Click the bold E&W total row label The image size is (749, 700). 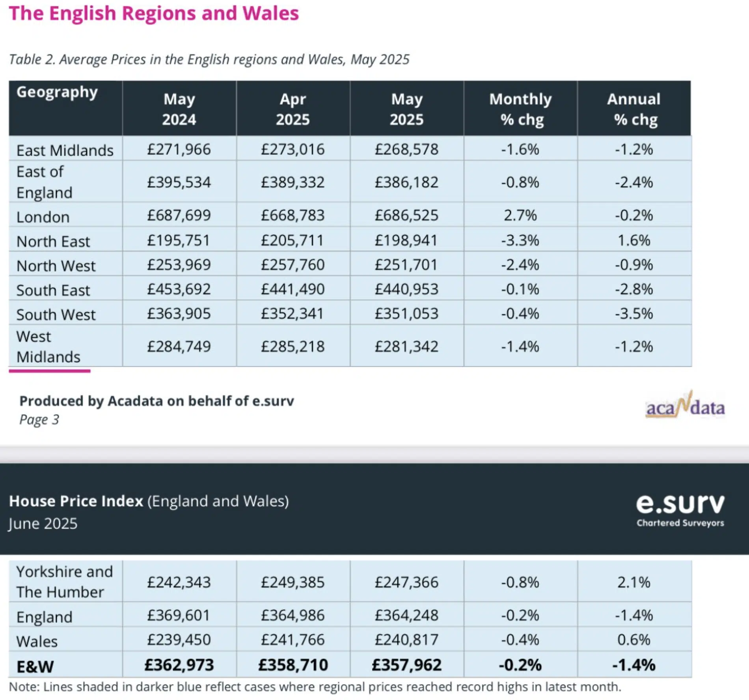point(35,666)
